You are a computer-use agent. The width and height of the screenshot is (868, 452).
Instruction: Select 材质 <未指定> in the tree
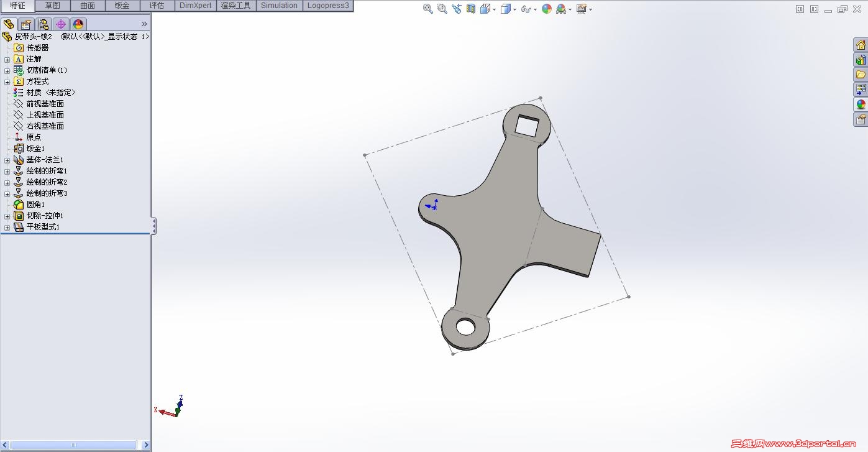pyautogui.click(x=45, y=93)
